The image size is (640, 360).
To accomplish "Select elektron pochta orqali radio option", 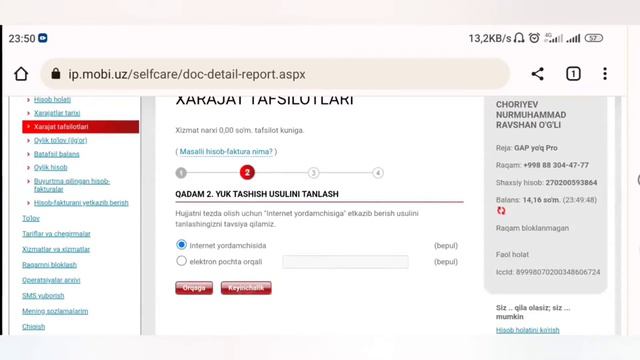I will (181, 261).
